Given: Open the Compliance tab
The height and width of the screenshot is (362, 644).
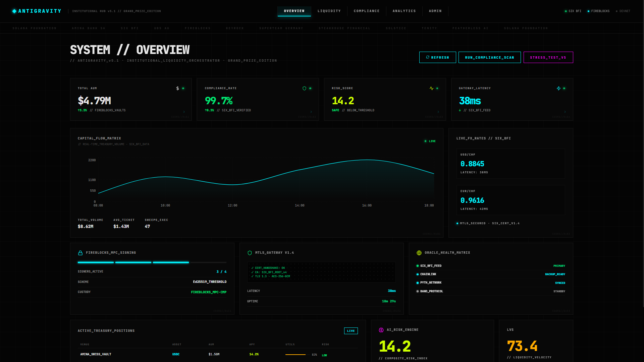Looking at the screenshot, I should coord(366,11).
